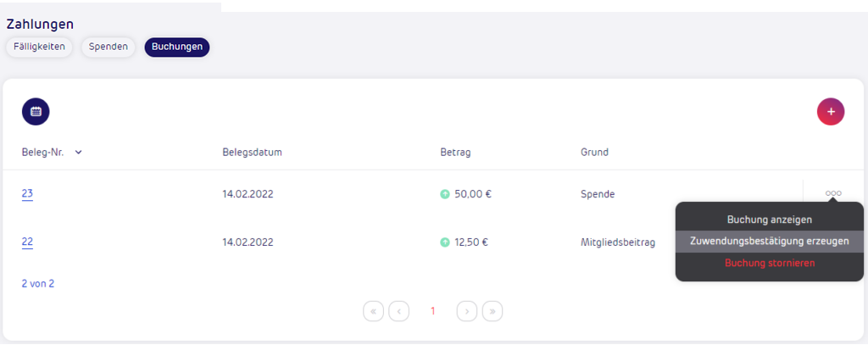868x345 pixels.
Task: Select current page number 1
Action: pyautogui.click(x=433, y=311)
